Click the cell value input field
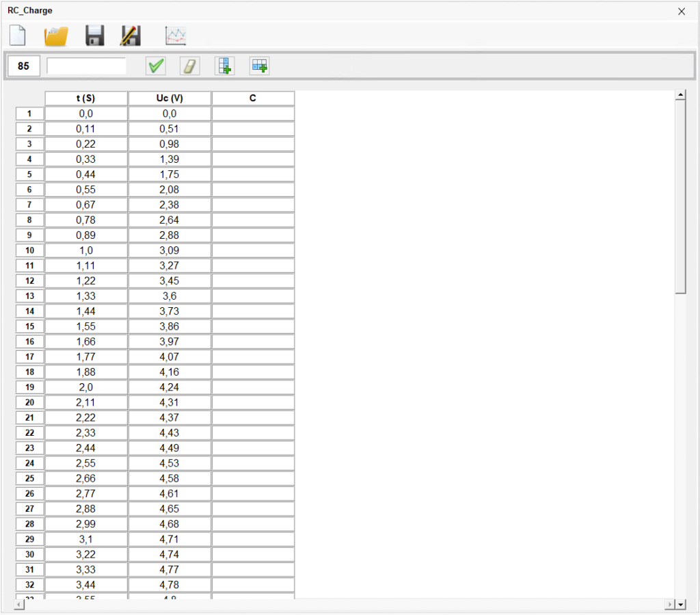 click(87, 66)
